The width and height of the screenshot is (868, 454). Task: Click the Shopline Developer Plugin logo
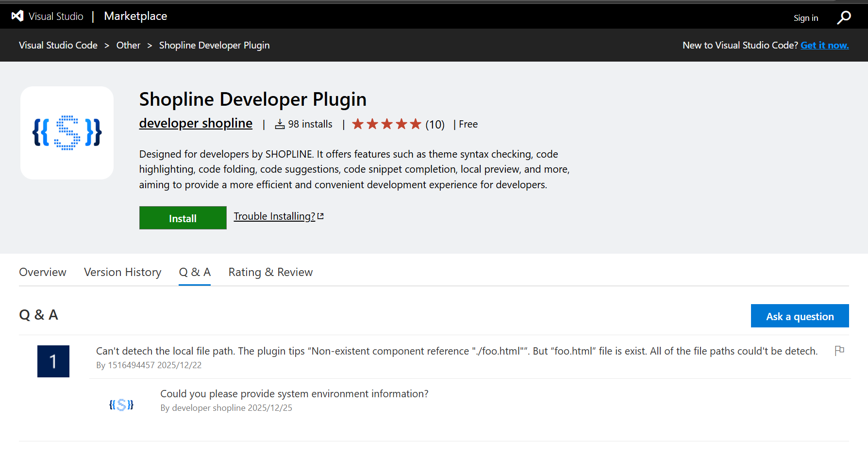[67, 133]
